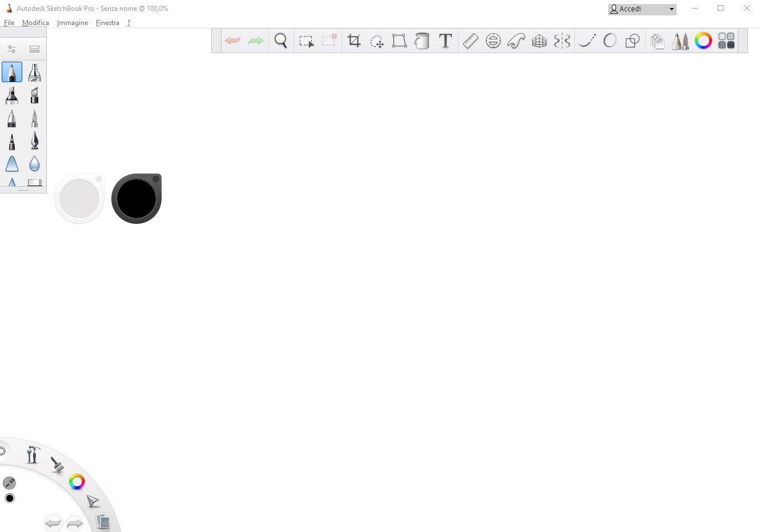Select the text T tool
The width and height of the screenshot is (760, 532).
(x=445, y=41)
